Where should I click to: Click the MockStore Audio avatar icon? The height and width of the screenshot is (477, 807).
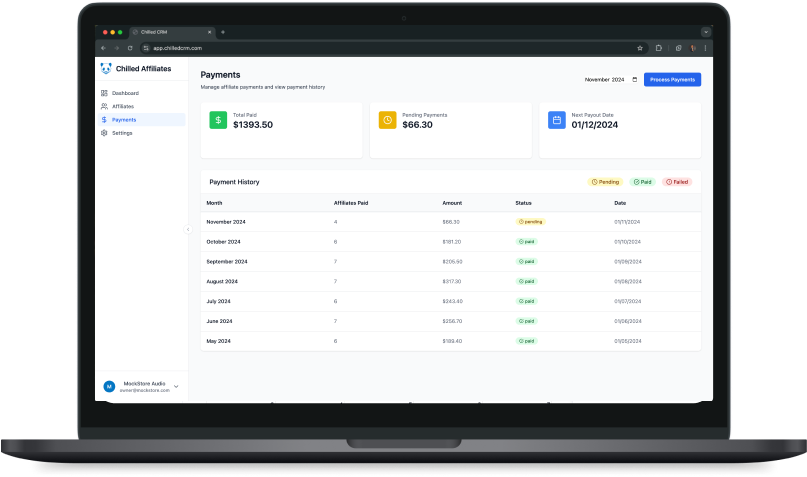(x=108, y=386)
